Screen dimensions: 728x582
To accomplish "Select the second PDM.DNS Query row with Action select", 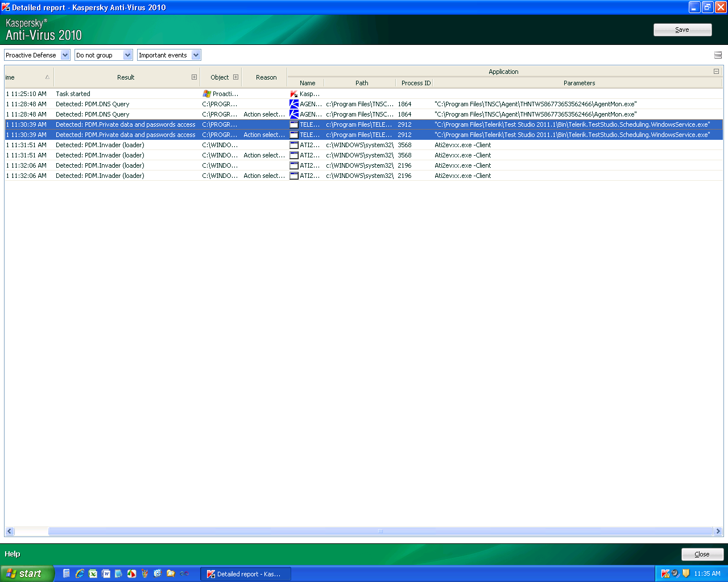I will 364,114.
